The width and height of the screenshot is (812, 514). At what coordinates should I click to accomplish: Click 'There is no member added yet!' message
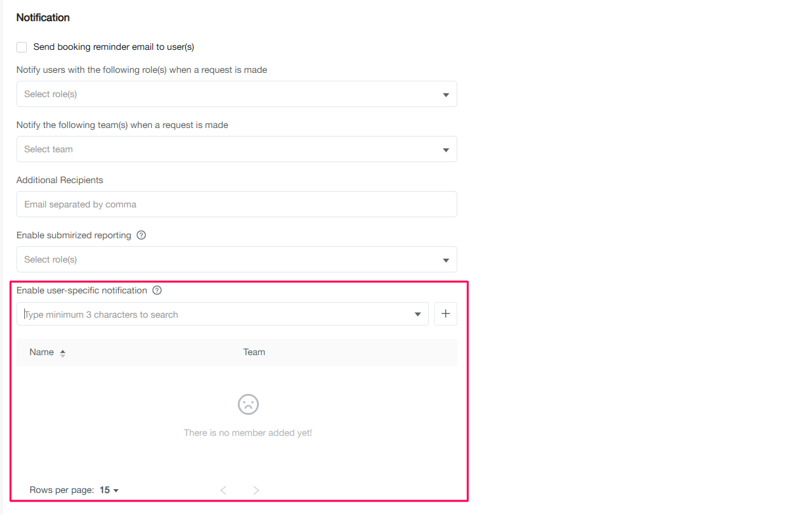[x=248, y=433]
